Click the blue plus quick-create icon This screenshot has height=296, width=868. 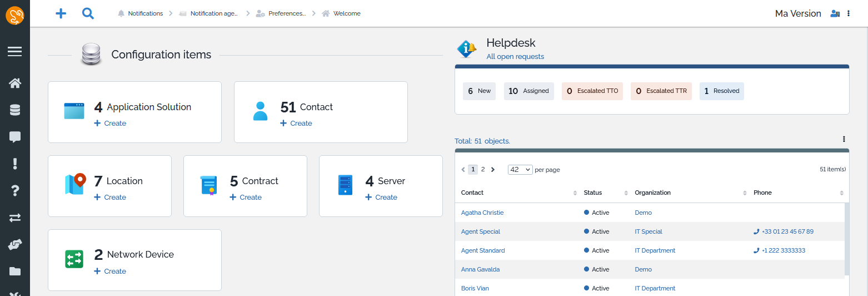tap(61, 13)
